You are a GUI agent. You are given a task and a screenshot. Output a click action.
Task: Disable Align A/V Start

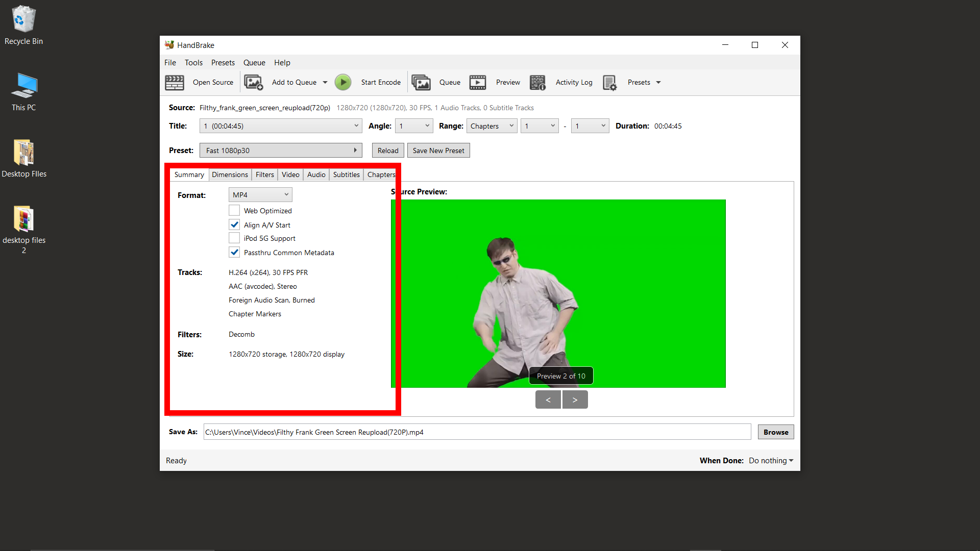coord(234,224)
